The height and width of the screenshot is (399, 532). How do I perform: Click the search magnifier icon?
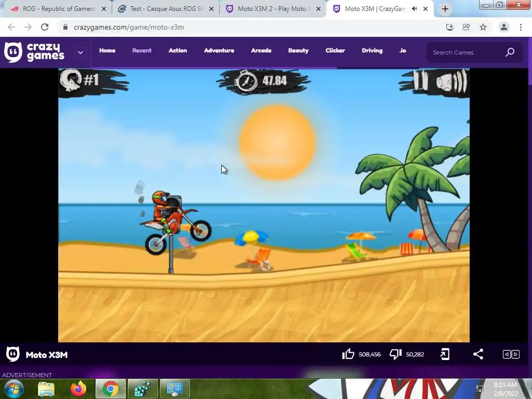[x=510, y=52]
